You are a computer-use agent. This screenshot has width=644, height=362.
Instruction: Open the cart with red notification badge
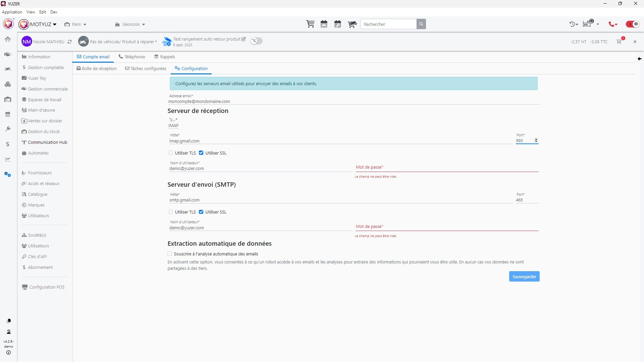click(619, 42)
